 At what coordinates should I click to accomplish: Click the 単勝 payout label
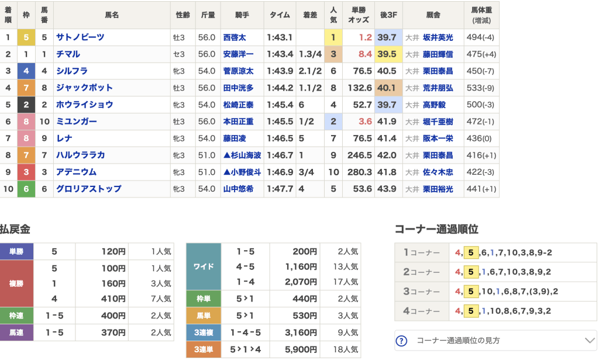point(16,251)
